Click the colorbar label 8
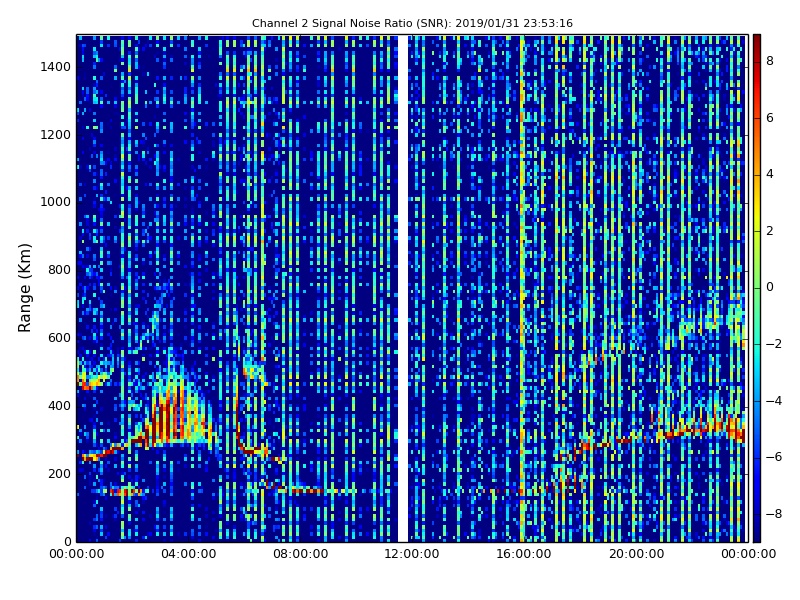 pyautogui.click(x=770, y=61)
